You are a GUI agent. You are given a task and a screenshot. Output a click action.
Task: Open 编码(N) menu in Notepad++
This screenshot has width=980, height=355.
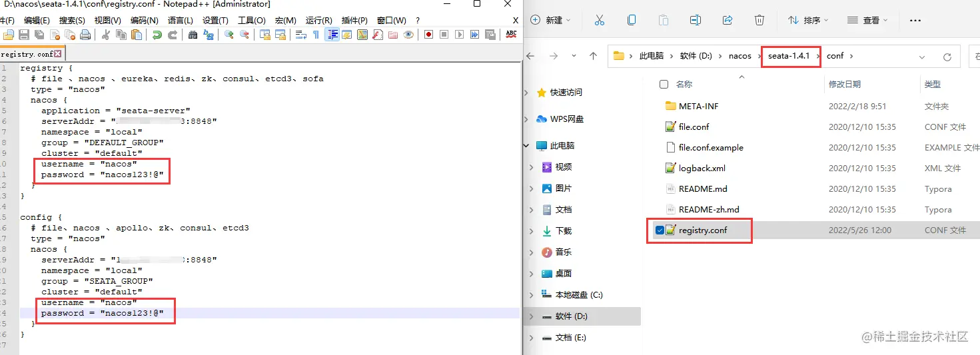click(145, 20)
